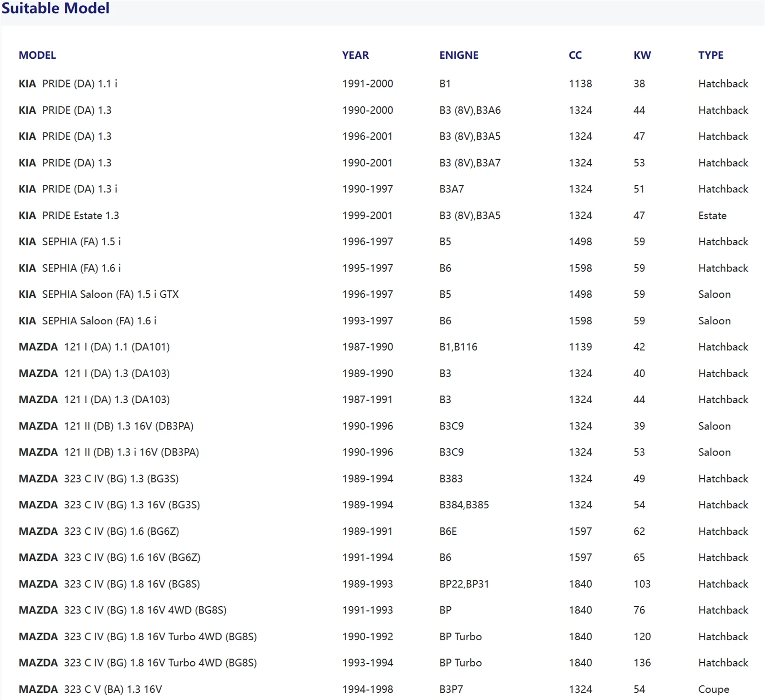Click KW value '40'
The image size is (765, 700).
(639, 373)
